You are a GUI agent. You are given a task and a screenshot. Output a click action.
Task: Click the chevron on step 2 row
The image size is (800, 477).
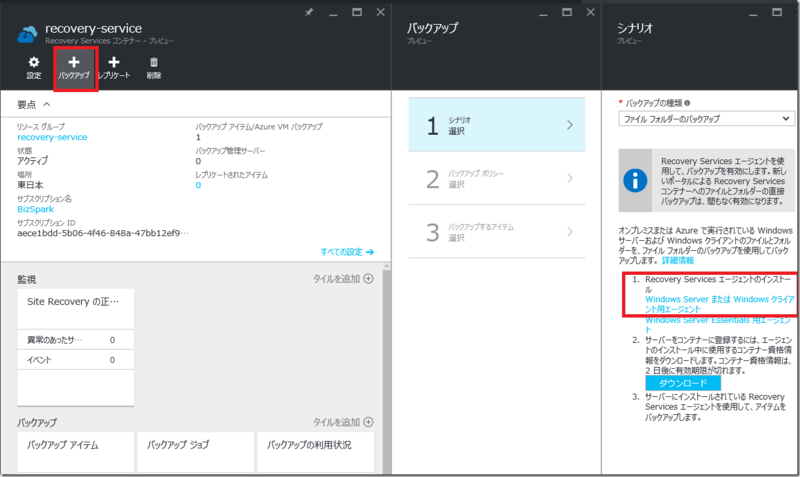570,179
